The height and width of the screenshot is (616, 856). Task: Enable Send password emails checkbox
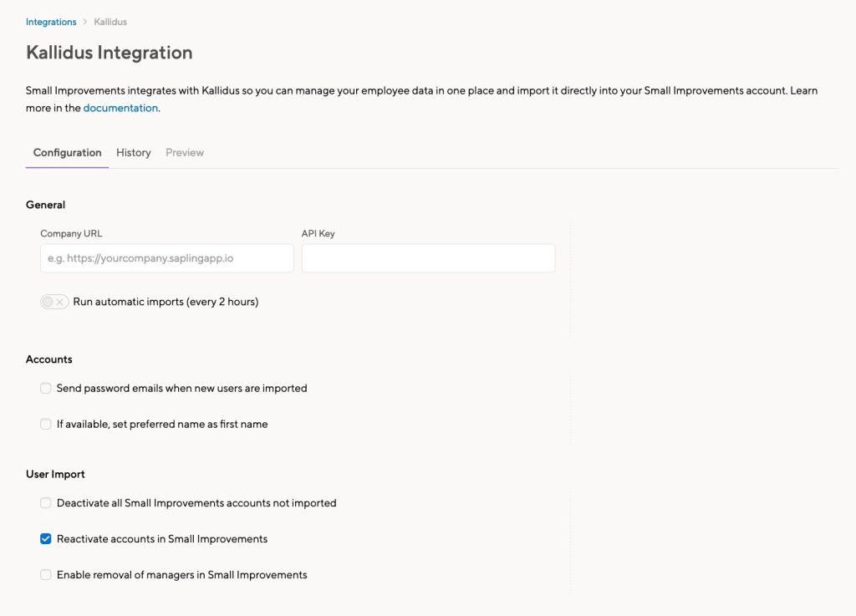coord(46,389)
